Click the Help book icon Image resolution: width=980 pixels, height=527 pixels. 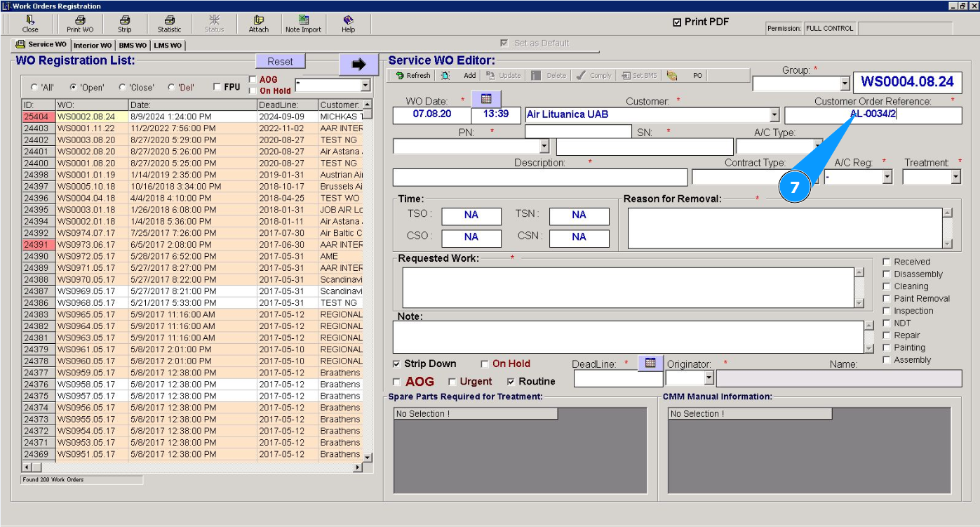coord(348,20)
